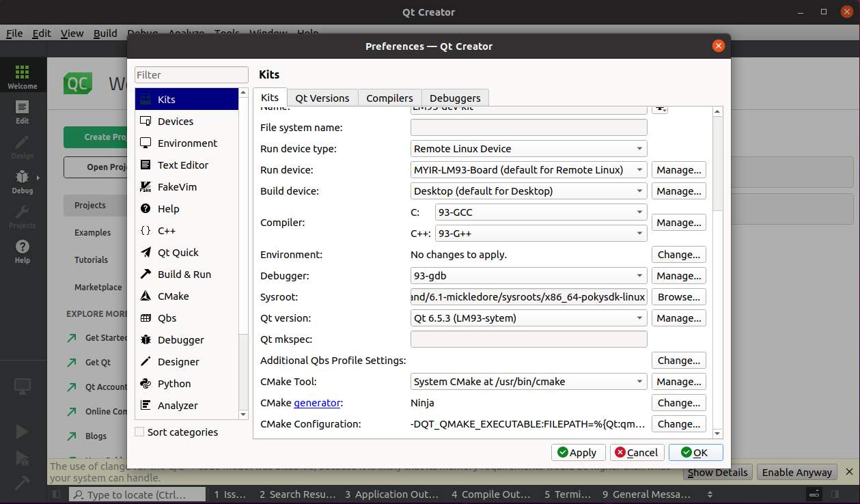Click the File system name field
Viewport: 860px width, 504px height.
click(x=529, y=128)
